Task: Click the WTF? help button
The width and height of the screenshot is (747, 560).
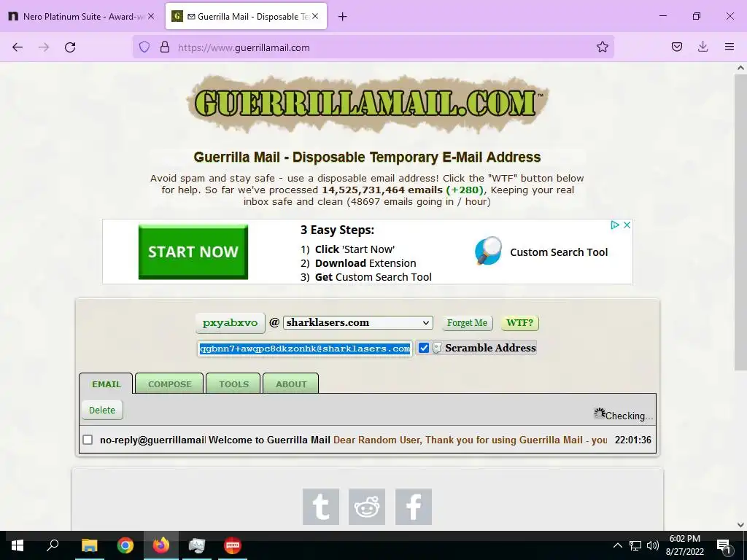Action: [x=519, y=323]
